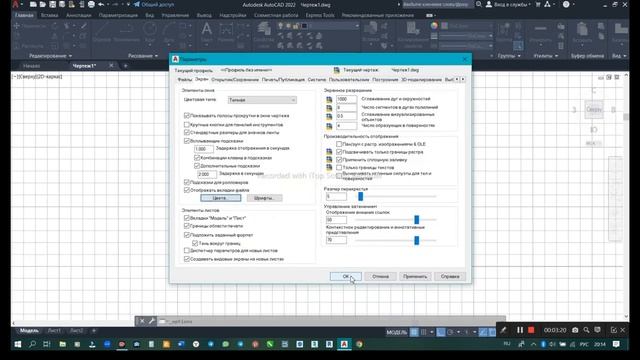Screen dimensions: 640x360
Task: Open Windows taskbar search
Action: pyautogui.click(x=32, y=344)
